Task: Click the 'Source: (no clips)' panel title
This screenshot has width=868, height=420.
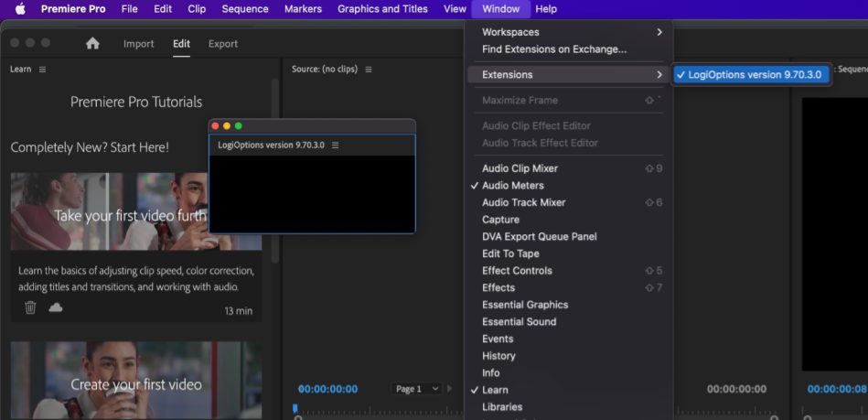Action: coord(325,70)
